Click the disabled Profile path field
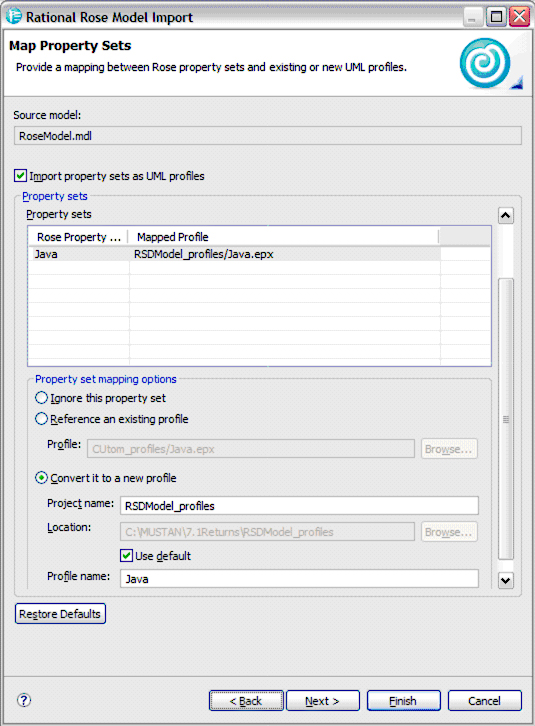 251,449
